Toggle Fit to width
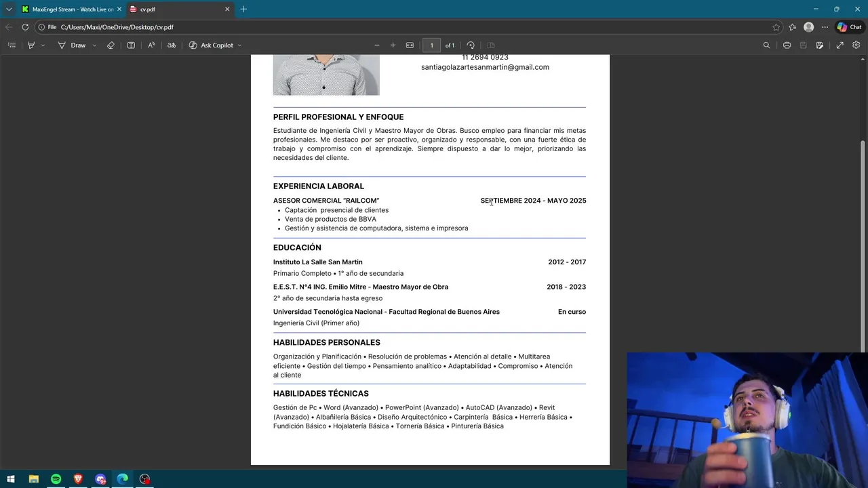This screenshot has width=868, height=488. click(410, 45)
